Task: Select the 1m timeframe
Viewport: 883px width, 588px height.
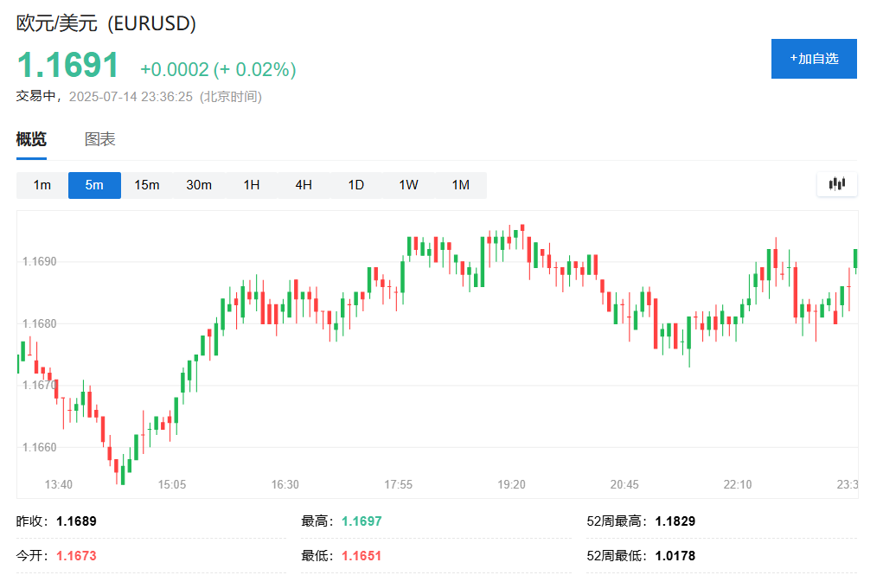Action: click(42, 185)
